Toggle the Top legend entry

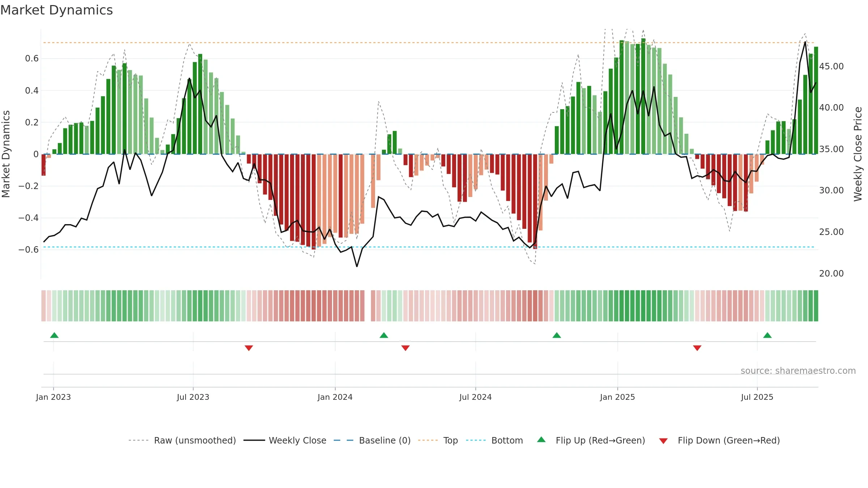[438, 440]
